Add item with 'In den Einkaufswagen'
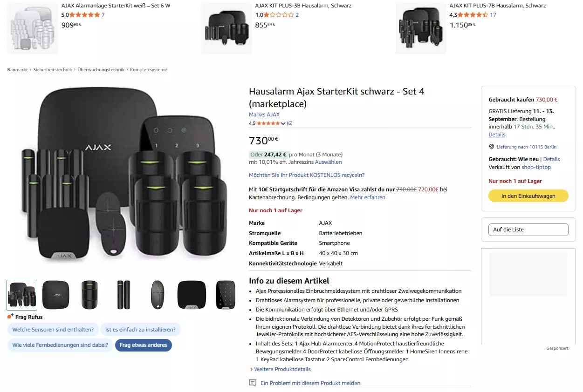The width and height of the screenshot is (583, 392). pyautogui.click(x=528, y=196)
